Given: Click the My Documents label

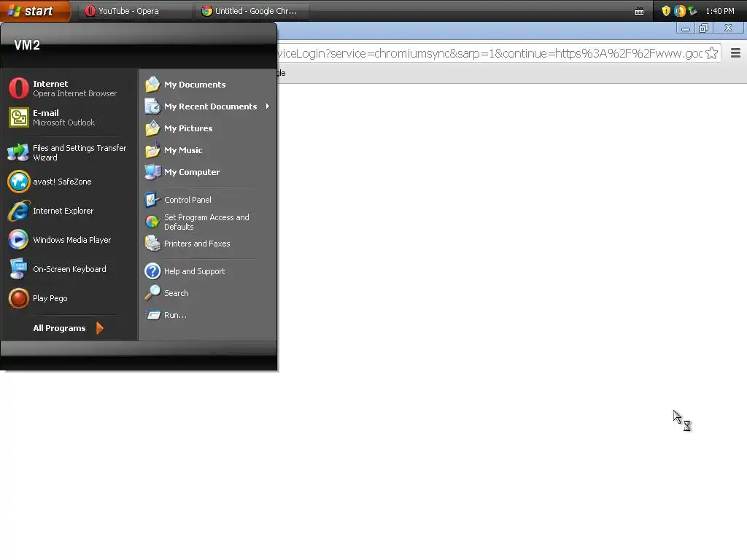Looking at the screenshot, I should [x=195, y=85].
